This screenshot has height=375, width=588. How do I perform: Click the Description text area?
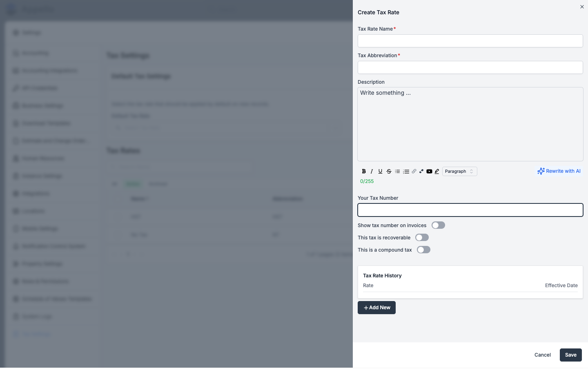(470, 124)
